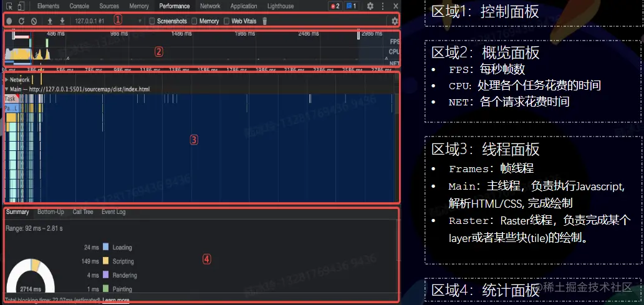
Task: Select the Task bar in flame chart
Action: pos(11,99)
